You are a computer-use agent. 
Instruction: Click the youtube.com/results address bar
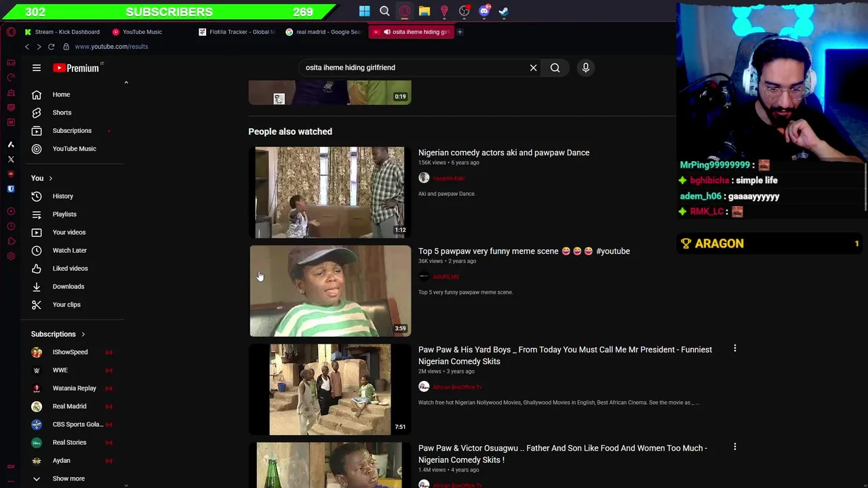tap(112, 47)
